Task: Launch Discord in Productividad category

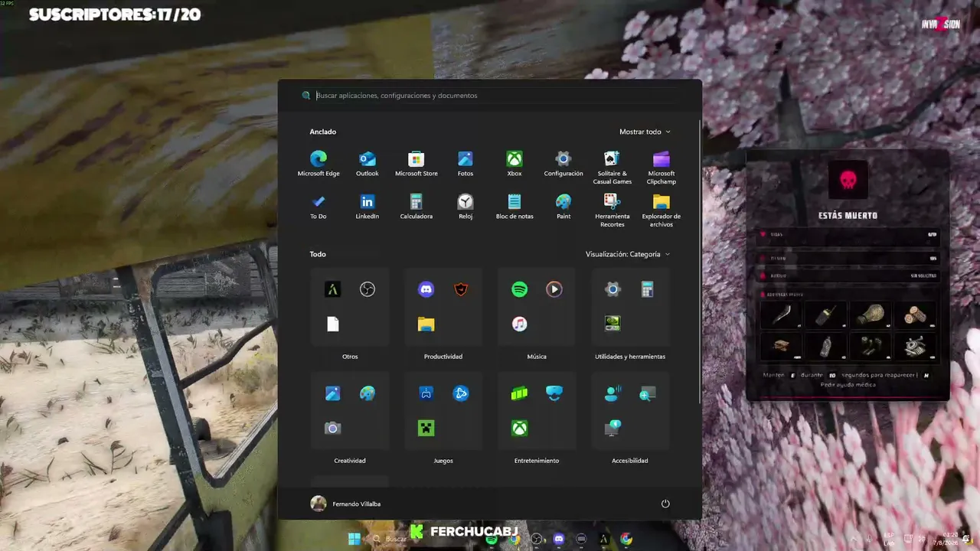Action: pyautogui.click(x=426, y=289)
